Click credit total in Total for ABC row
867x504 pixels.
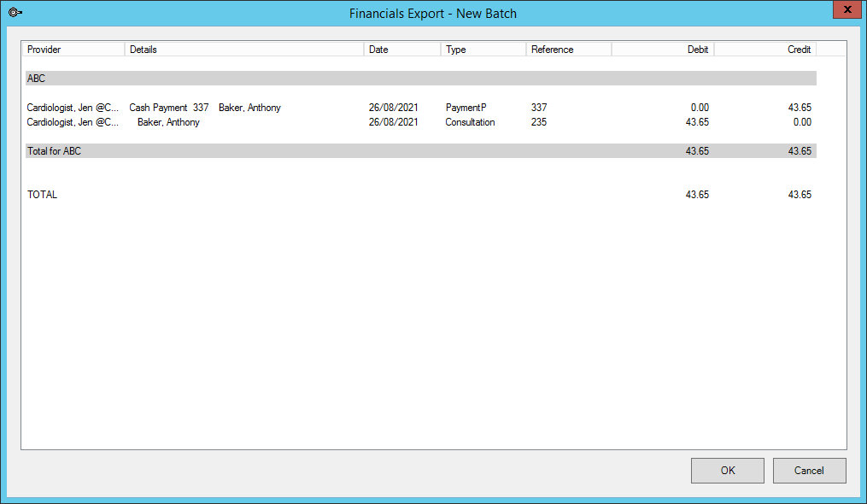point(800,151)
